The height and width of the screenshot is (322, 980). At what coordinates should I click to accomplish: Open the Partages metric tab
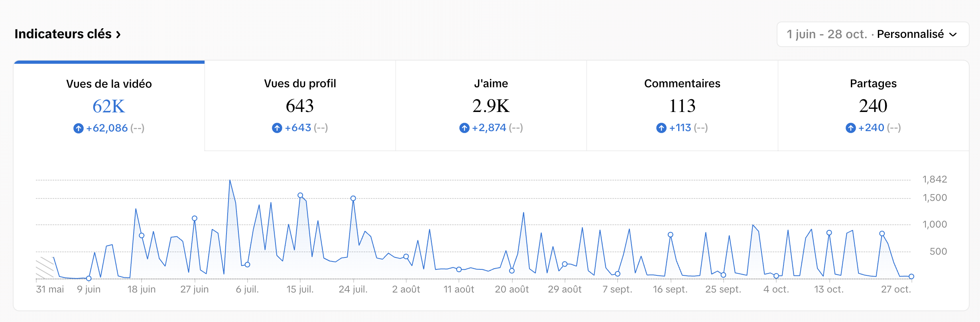(x=873, y=106)
